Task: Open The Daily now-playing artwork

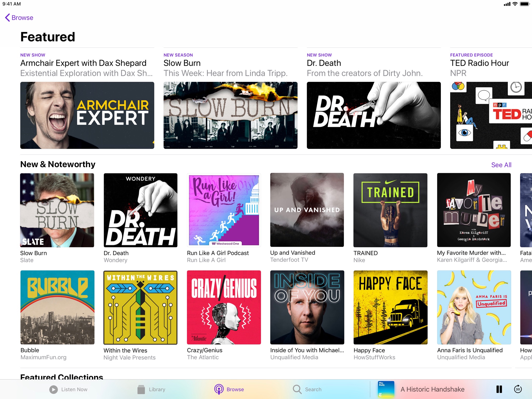Action: tap(386, 389)
